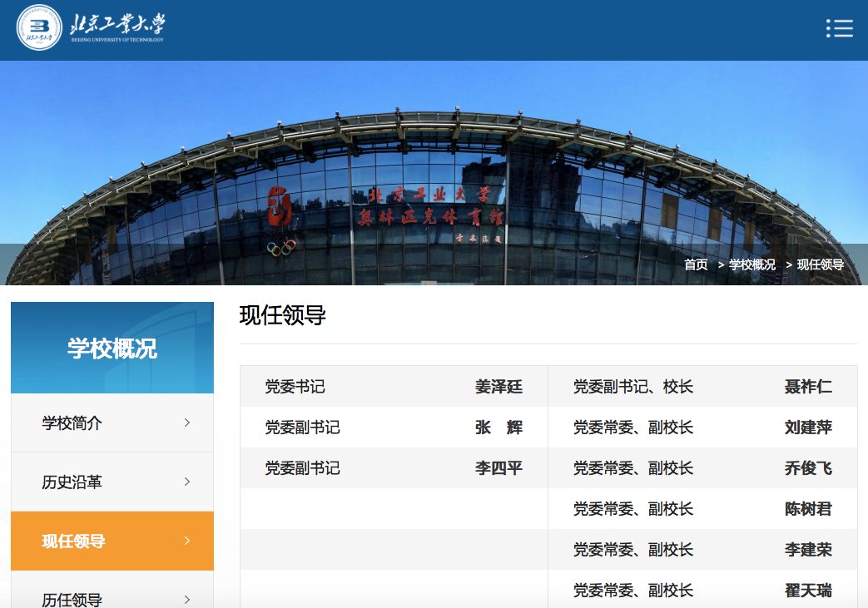Click name 张 辉
Screen dimensions: 868x608
498,428
